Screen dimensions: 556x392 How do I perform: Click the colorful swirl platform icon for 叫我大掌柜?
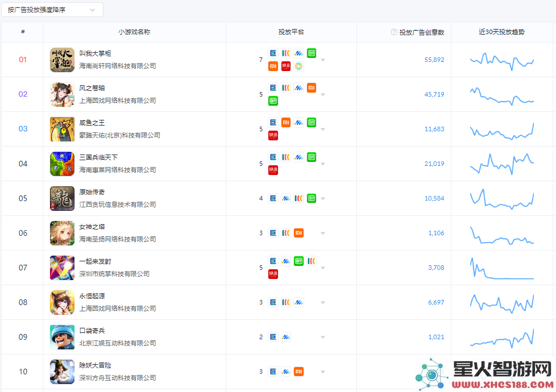pos(298,66)
